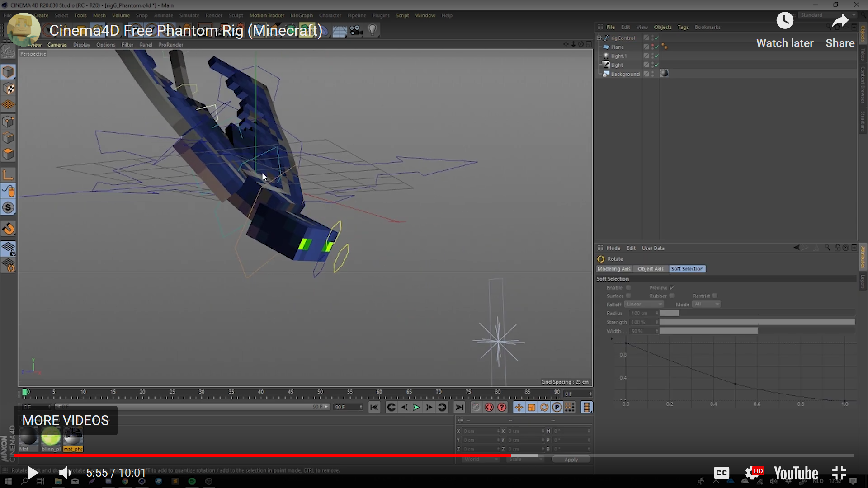868x488 pixels.
Task: Click the 90 F end frame stepper
Action: click(361, 407)
